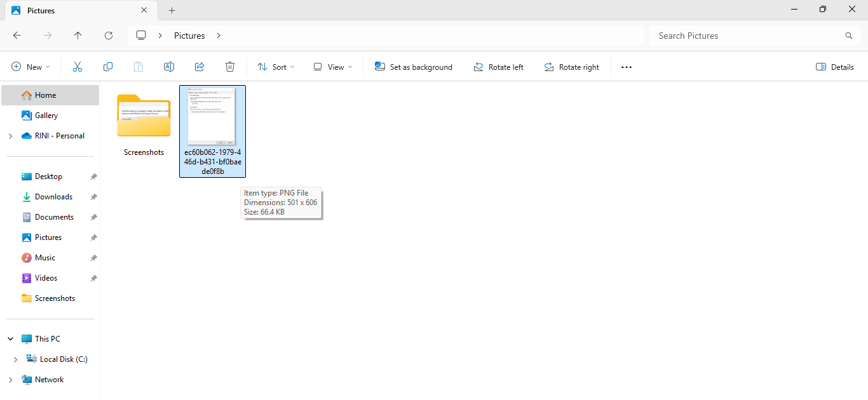The image size is (868, 400).
Task: Add a new tab with plus button
Action: [x=172, y=10]
